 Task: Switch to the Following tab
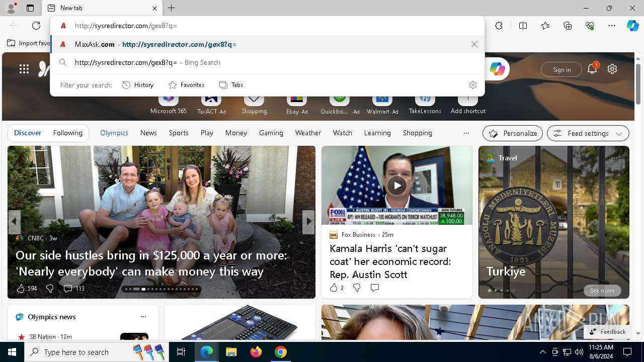point(68,133)
